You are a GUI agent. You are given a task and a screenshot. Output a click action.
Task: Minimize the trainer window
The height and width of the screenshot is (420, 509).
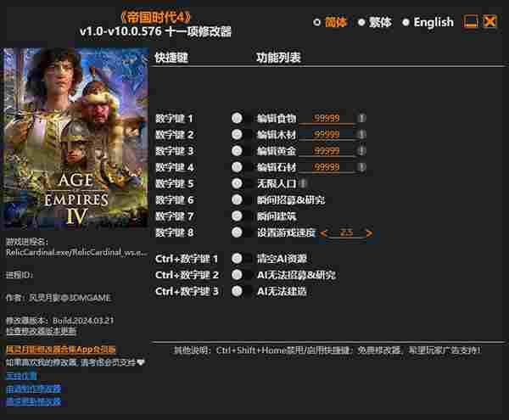point(471,22)
